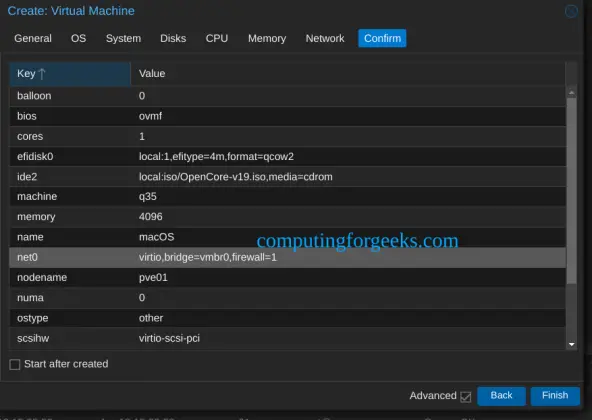Image resolution: width=592 pixels, height=420 pixels.
Task: Open the CPU tab
Action: coord(217,39)
